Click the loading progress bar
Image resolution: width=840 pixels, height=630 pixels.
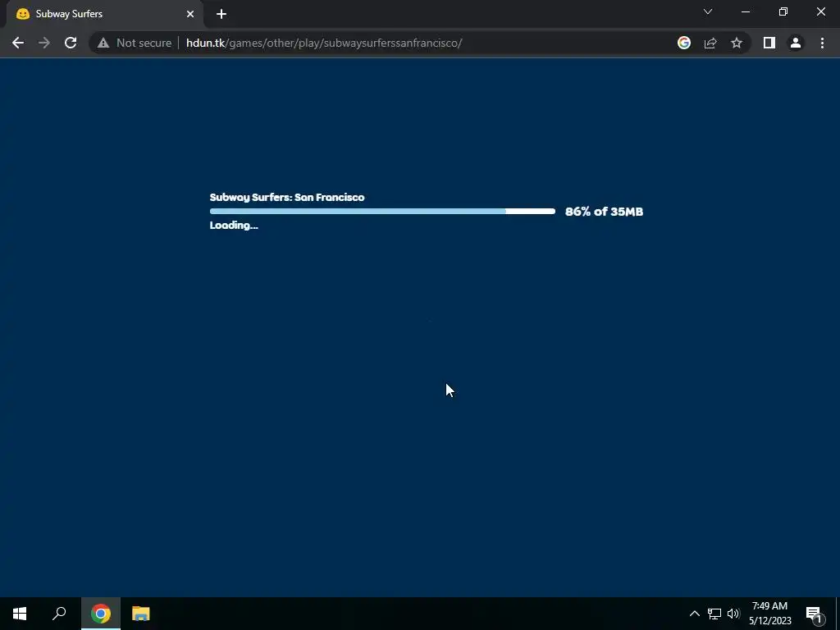point(382,212)
